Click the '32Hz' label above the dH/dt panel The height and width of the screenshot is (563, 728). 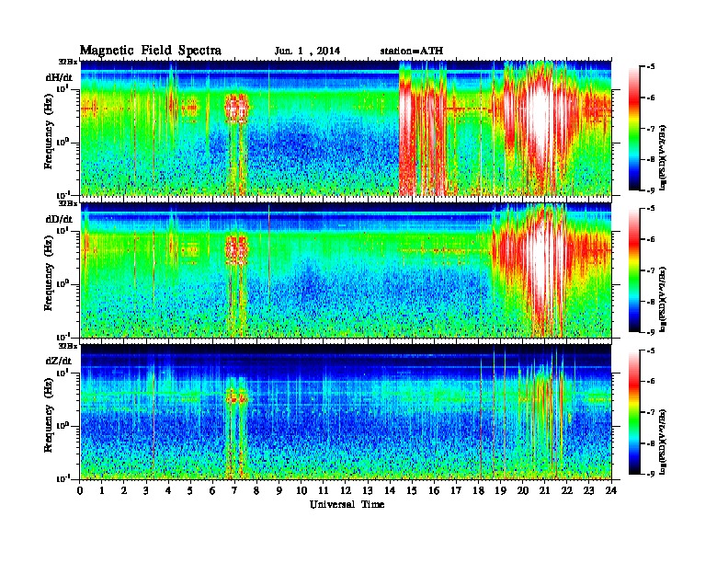tap(68, 62)
